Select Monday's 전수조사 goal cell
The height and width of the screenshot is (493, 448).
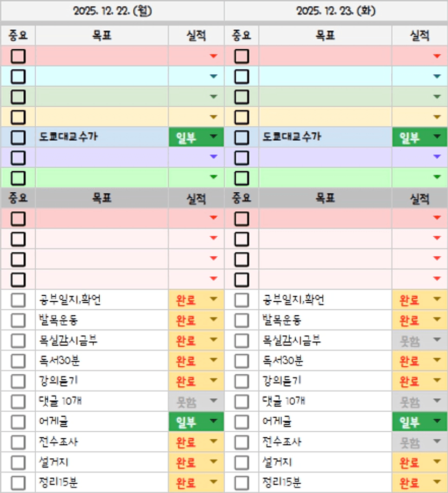click(102, 442)
